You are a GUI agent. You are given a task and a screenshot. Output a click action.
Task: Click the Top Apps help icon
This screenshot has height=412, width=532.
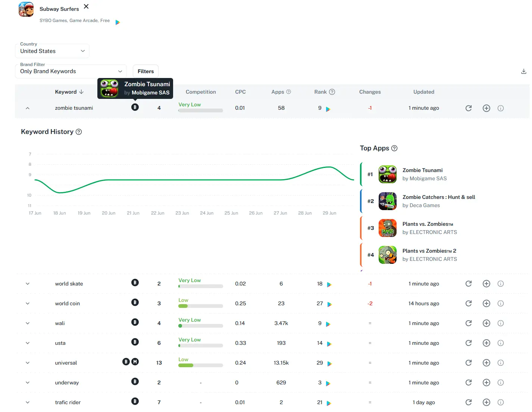coord(394,148)
